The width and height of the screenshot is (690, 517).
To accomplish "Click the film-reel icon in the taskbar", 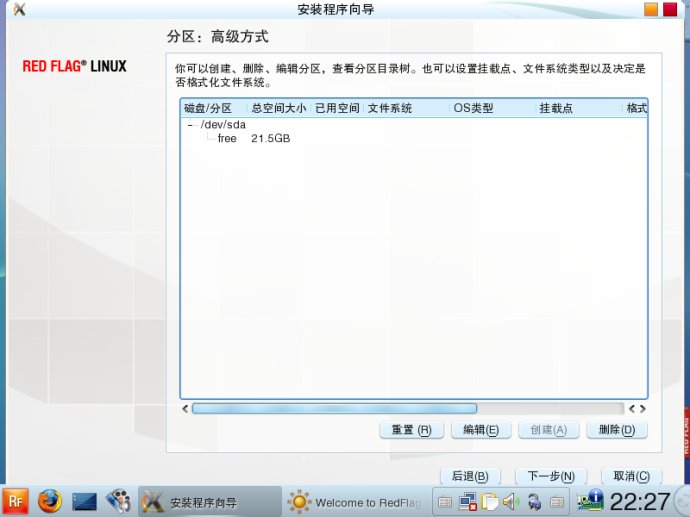I will coord(117,501).
